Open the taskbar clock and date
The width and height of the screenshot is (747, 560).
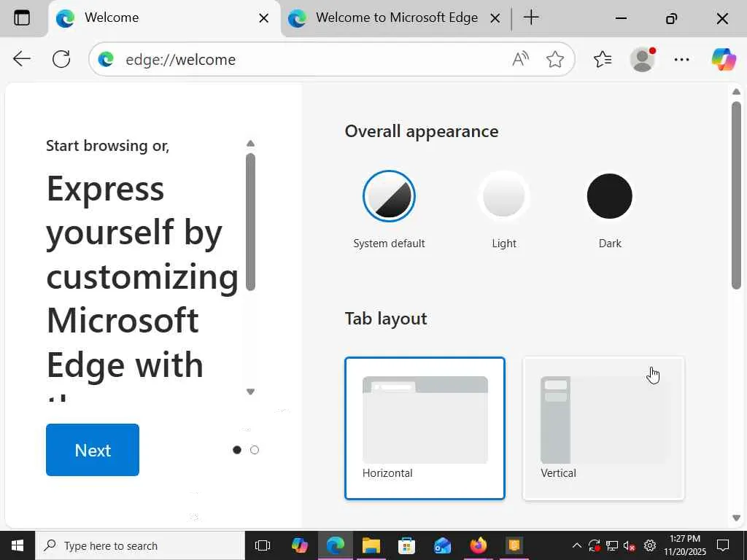(x=685, y=545)
